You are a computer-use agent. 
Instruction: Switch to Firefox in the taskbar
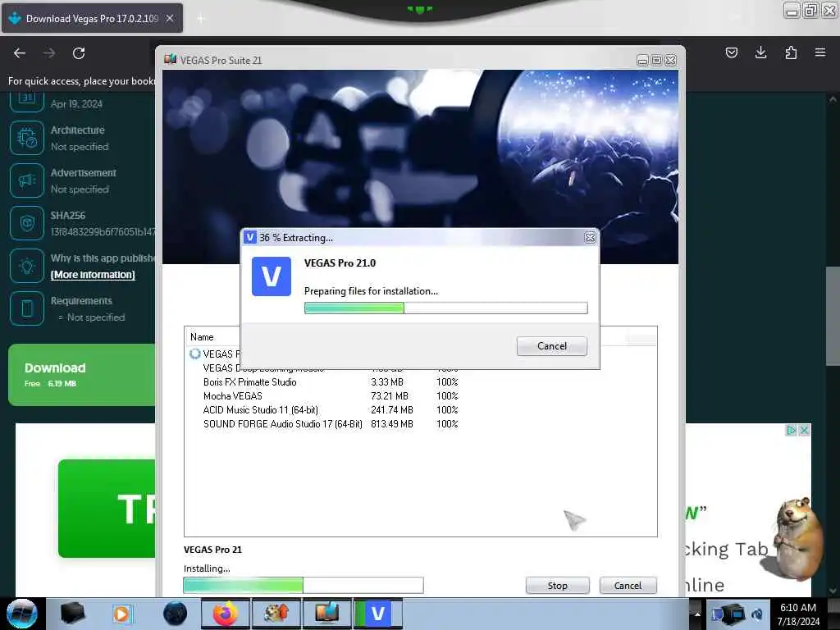(x=226, y=614)
